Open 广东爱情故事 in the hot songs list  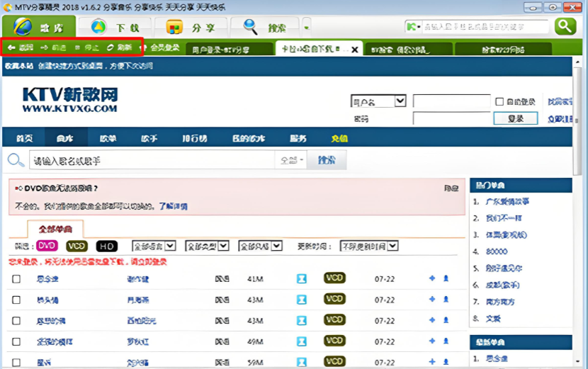point(507,201)
